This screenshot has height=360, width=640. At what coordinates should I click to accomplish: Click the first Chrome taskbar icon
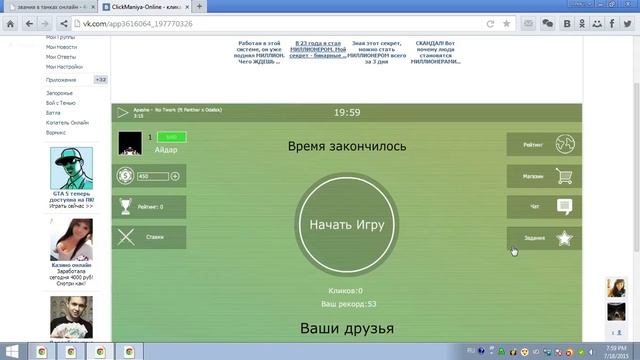pos(41,351)
